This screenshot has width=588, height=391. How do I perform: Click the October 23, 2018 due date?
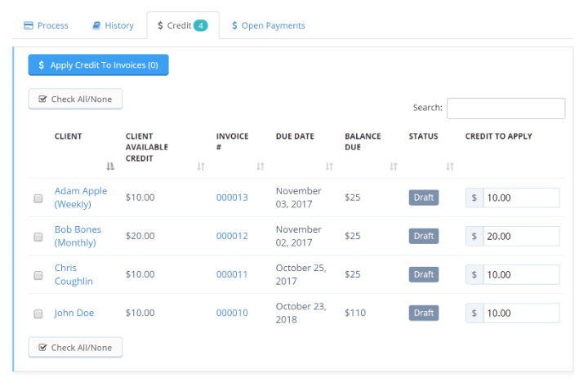tap(301, 313)
